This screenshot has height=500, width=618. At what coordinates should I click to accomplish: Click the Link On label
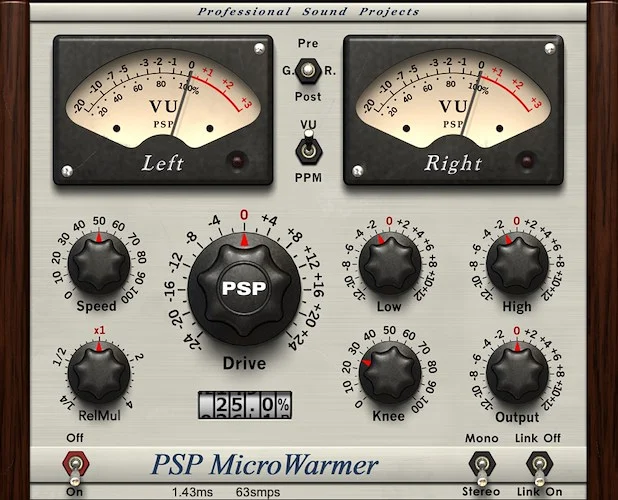pos(539,492)
